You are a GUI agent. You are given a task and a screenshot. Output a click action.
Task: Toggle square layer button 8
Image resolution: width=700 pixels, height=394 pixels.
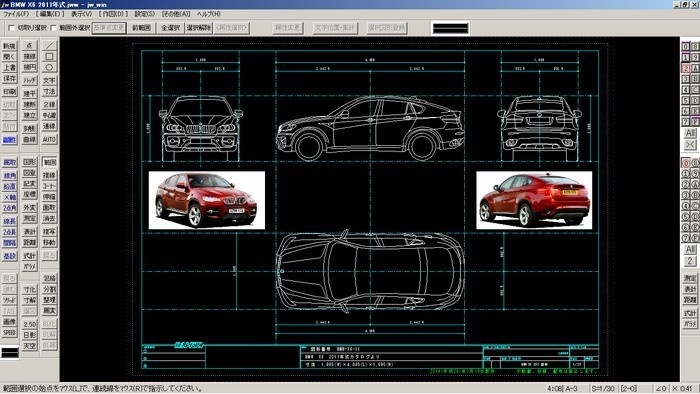click(695, 46)
